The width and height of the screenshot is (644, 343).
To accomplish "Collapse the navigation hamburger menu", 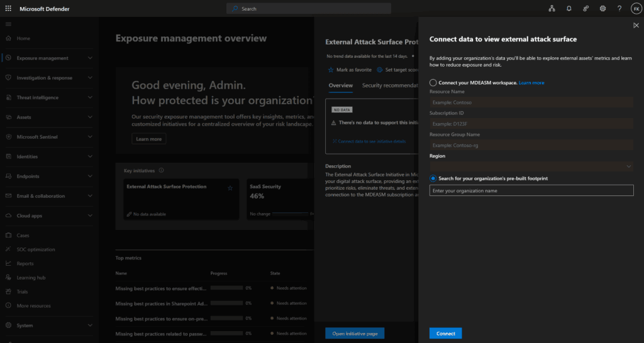I will click(x=8, y=24).
